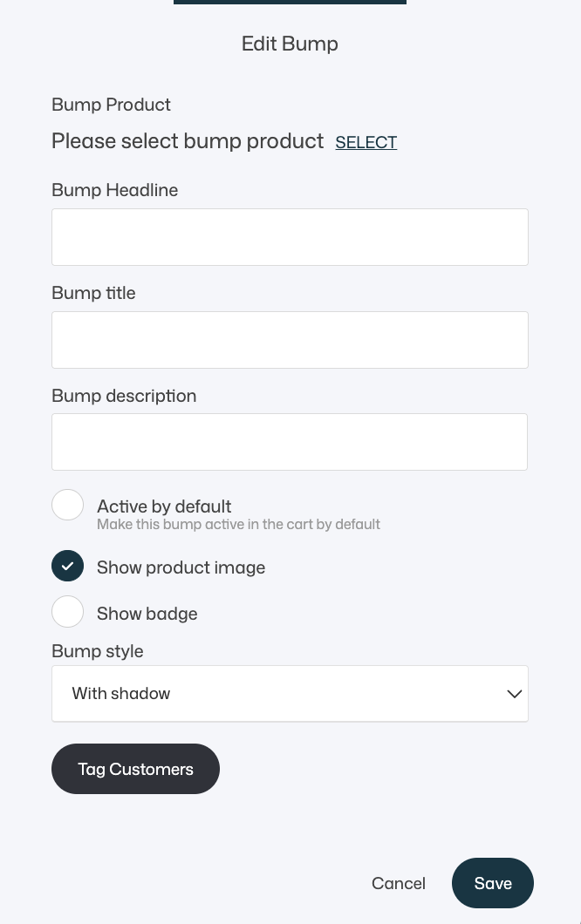Click the Bump description text field
The image size is (581, 924).
point(290,442)
